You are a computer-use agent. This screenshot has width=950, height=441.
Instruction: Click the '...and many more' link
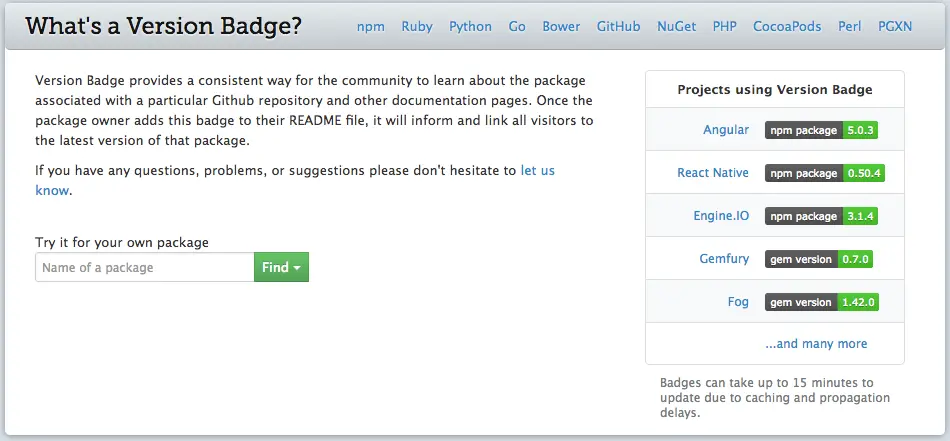pyautogui.click(x=816, y=344)
